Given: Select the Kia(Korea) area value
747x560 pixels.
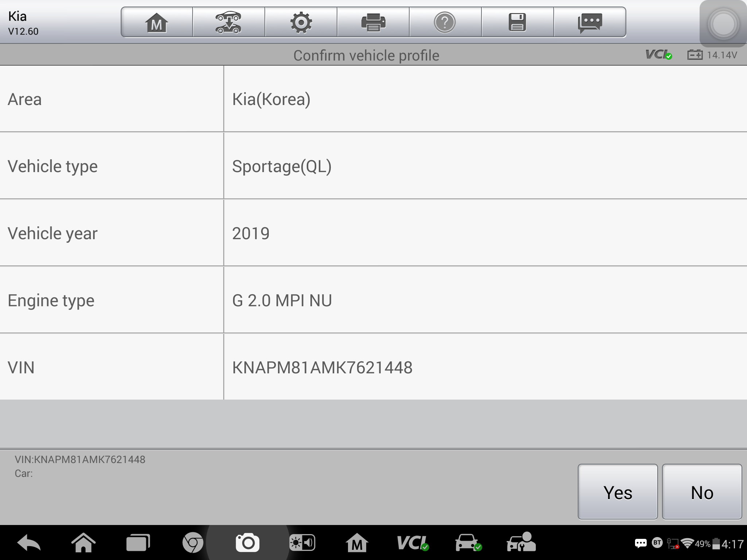Looking at the screenshot, I should [x=271, y=99].
